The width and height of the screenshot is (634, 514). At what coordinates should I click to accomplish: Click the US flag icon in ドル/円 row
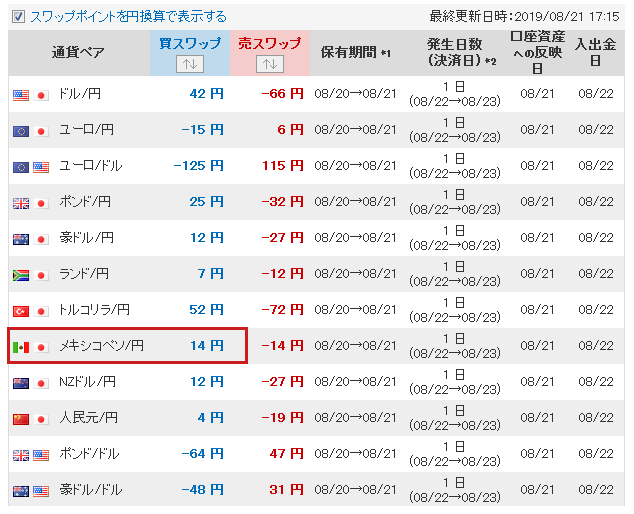coord(21,95)
